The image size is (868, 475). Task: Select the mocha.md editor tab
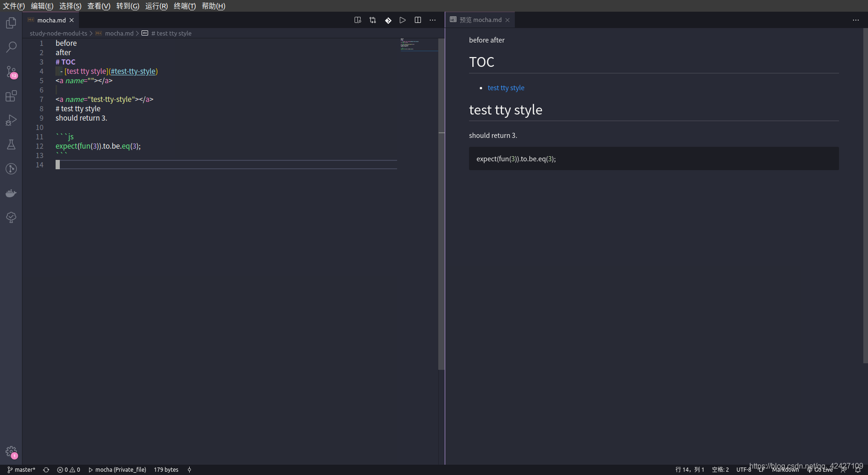point(51,20)
